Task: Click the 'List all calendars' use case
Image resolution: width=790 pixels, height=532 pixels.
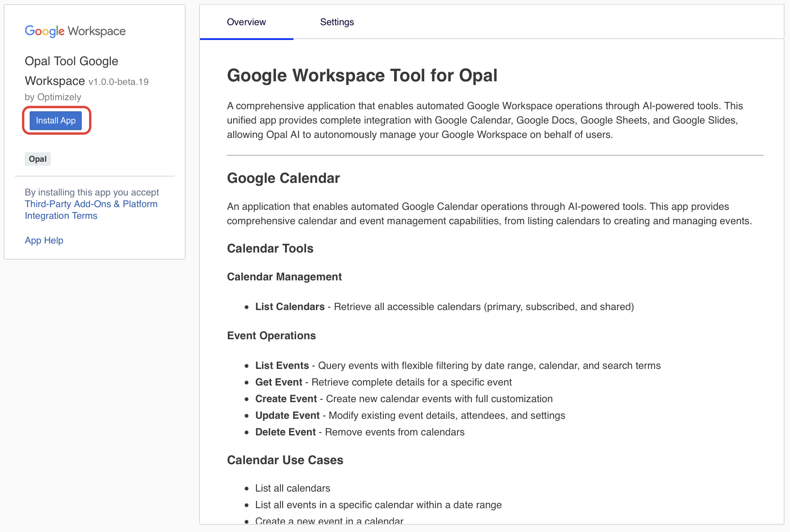Action: 293,488
